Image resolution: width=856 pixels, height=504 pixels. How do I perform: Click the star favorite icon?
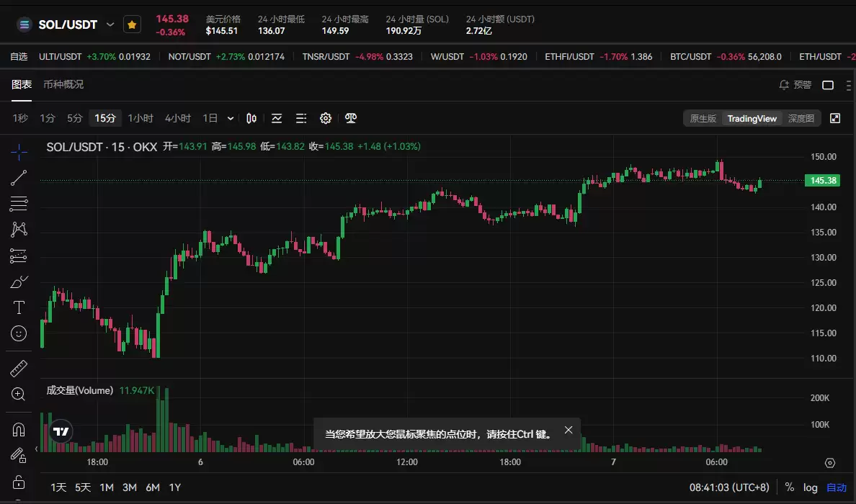132,24
